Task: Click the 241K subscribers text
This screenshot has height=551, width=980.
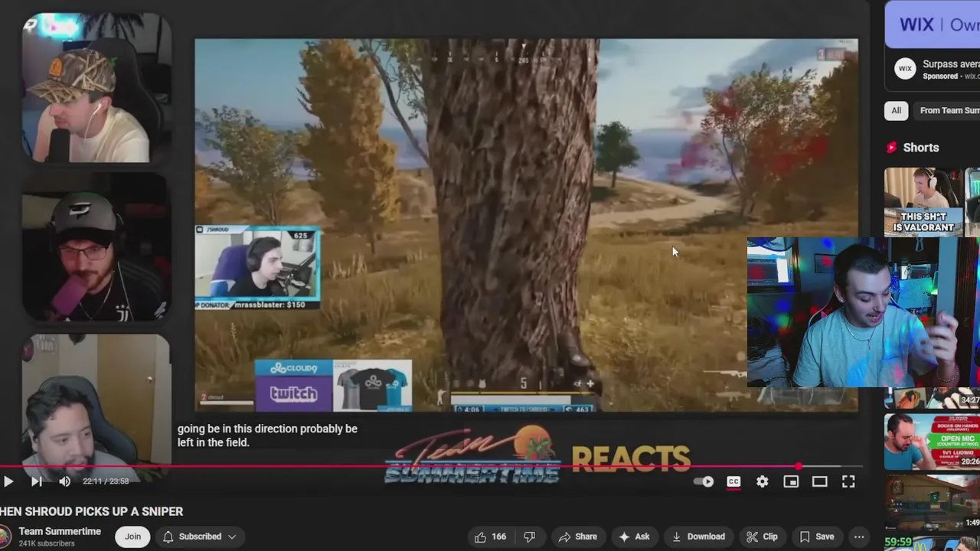Action: [x=47, y=543]
